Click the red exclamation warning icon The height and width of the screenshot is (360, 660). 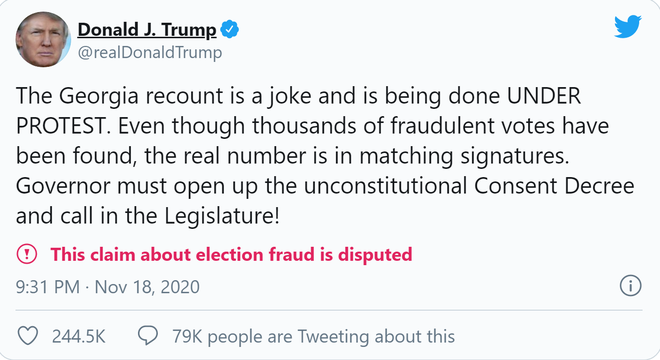click(27, 254)
